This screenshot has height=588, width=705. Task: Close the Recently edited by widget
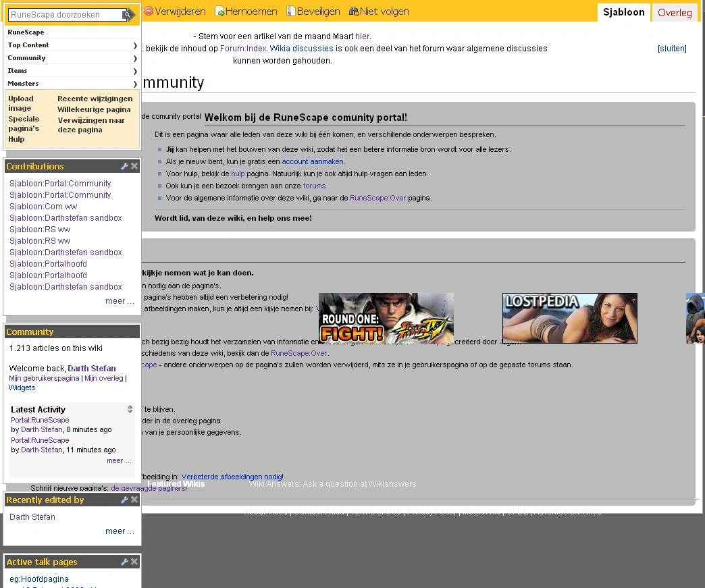[x=134, y=500]
